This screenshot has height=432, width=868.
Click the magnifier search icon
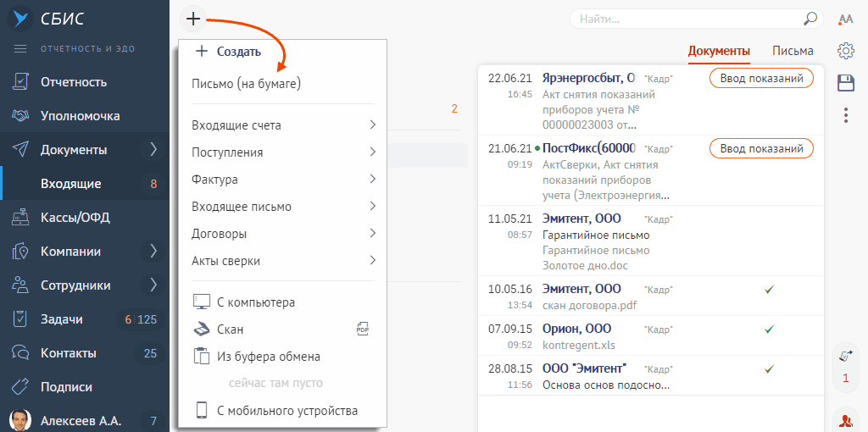(810, 19)
